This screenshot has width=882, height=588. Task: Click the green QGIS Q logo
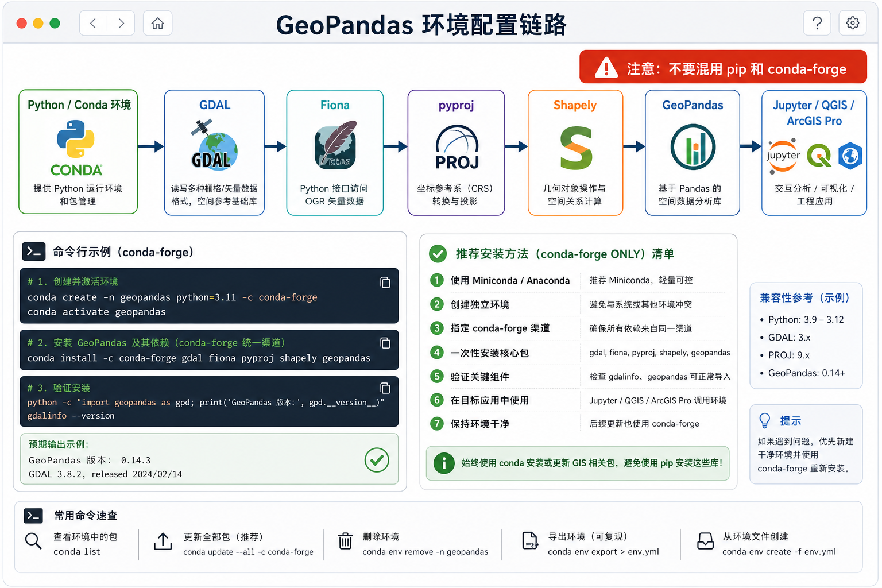pyautogui.click(x=818, y=156)
